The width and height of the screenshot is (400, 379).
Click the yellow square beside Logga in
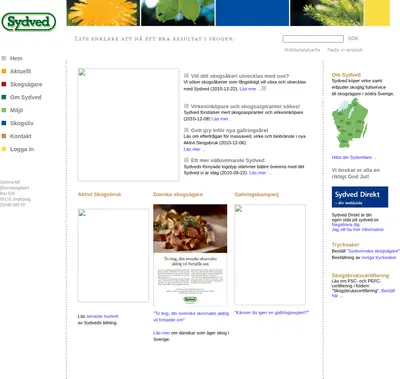[4, 149]
